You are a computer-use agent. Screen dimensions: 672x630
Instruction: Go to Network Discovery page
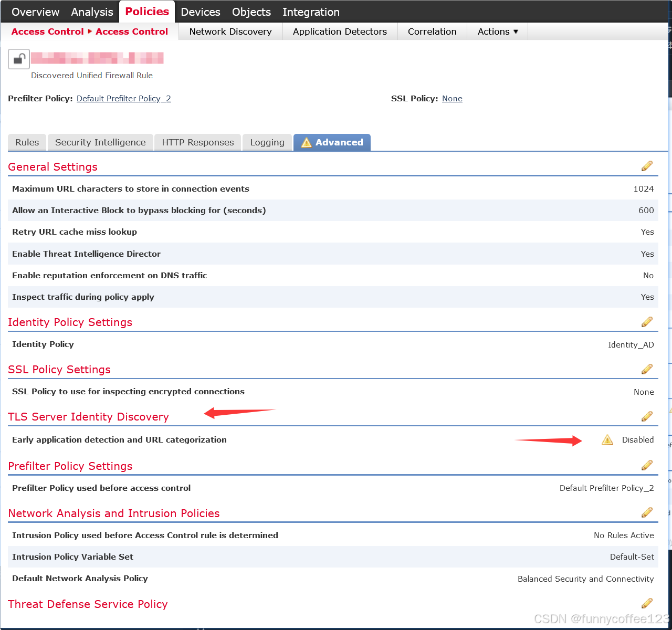tap(230, 31)
